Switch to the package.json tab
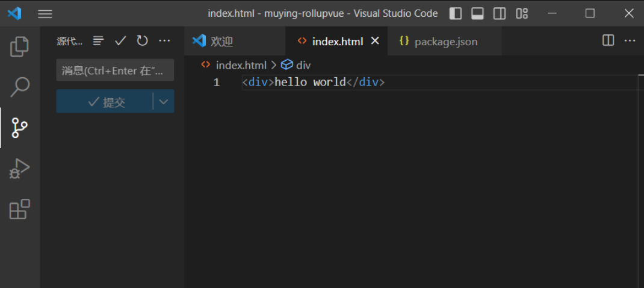This screenshot has height=288, width=644. (x=445, y=42)
